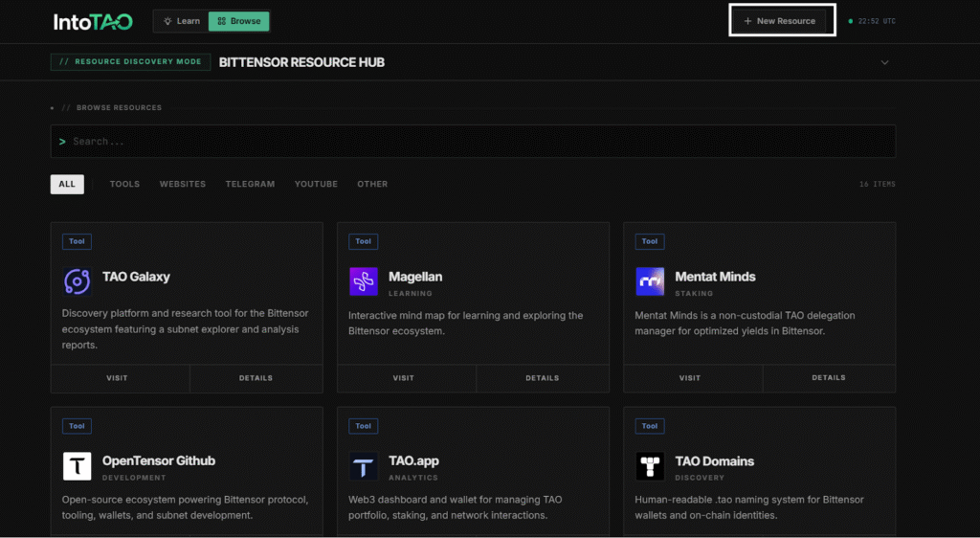The width and height of the screenshot is (980, 538).
Task: Click the resource search field
Action: [474, 142]
